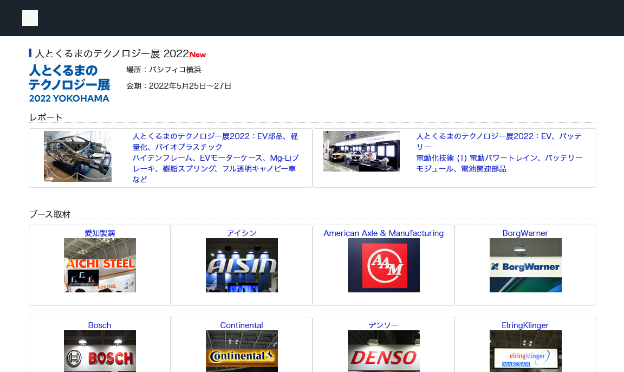Open the デンソー booth link
The image size is (624, 372).
[383, 325]
